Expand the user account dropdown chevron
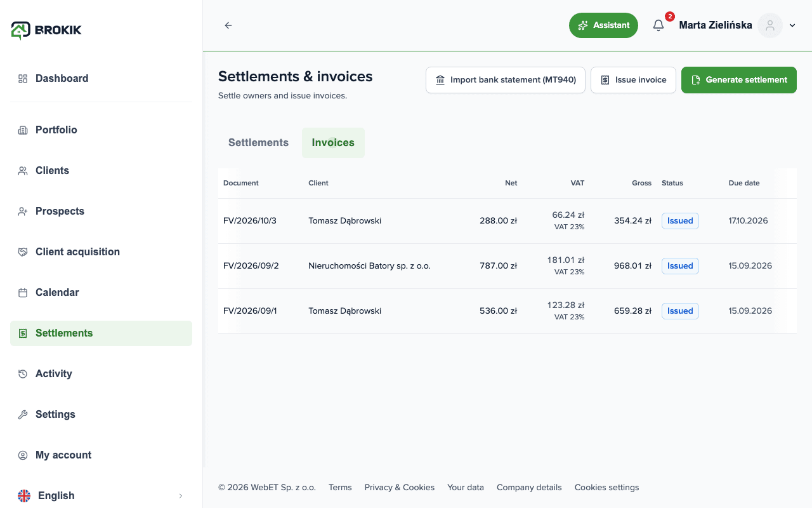This screenshot has width=812, height=508. click(792, 25)
